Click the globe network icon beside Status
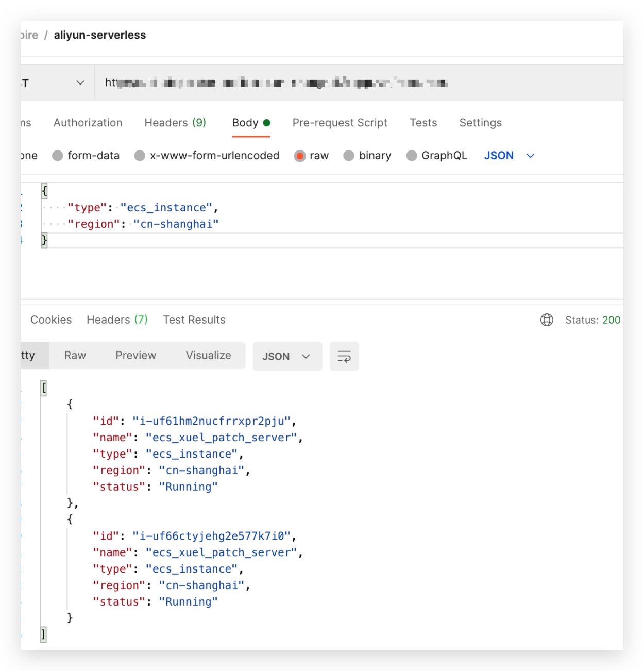The width and height of the screenshot is (644, 671). (x=547, y=320)
